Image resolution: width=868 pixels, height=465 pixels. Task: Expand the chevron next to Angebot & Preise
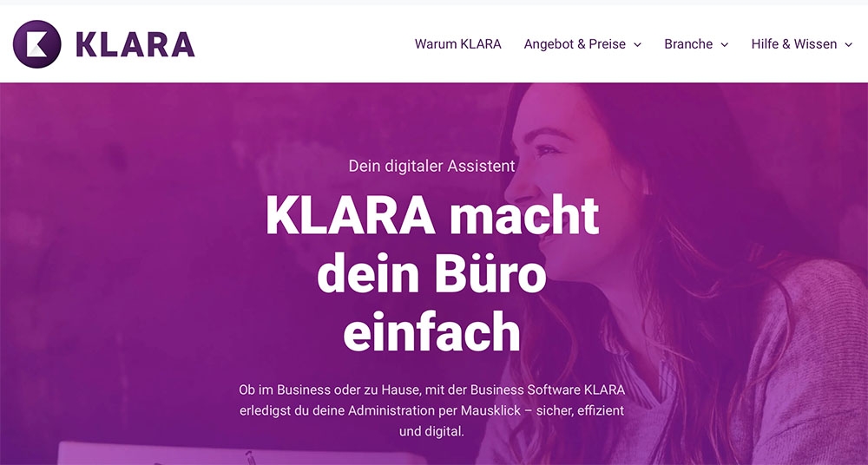click(637, 45)
